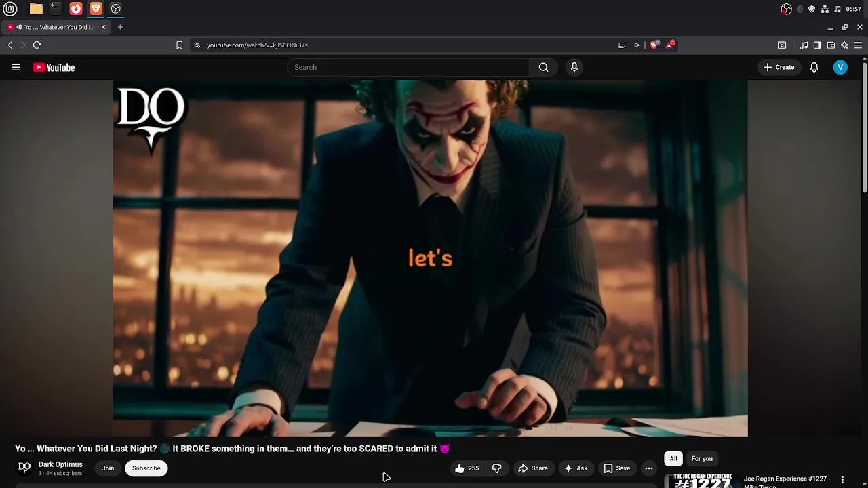
Task: Open the YouTube guide hamburger menu
Action: (x=16, y=67)
